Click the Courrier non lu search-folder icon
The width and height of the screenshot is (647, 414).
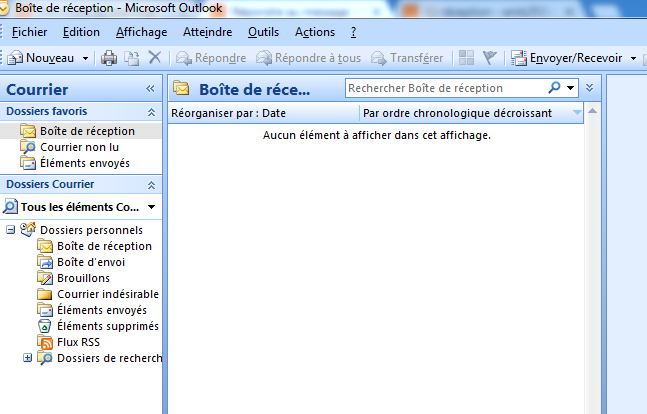click(x=28, y=147)
